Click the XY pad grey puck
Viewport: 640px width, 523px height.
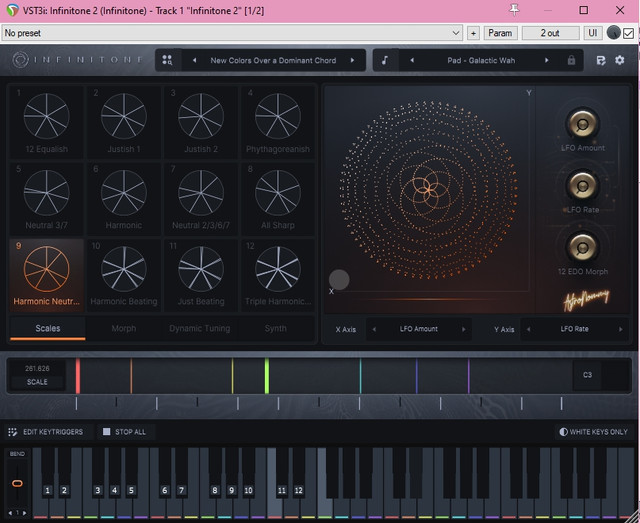[339, 279]
